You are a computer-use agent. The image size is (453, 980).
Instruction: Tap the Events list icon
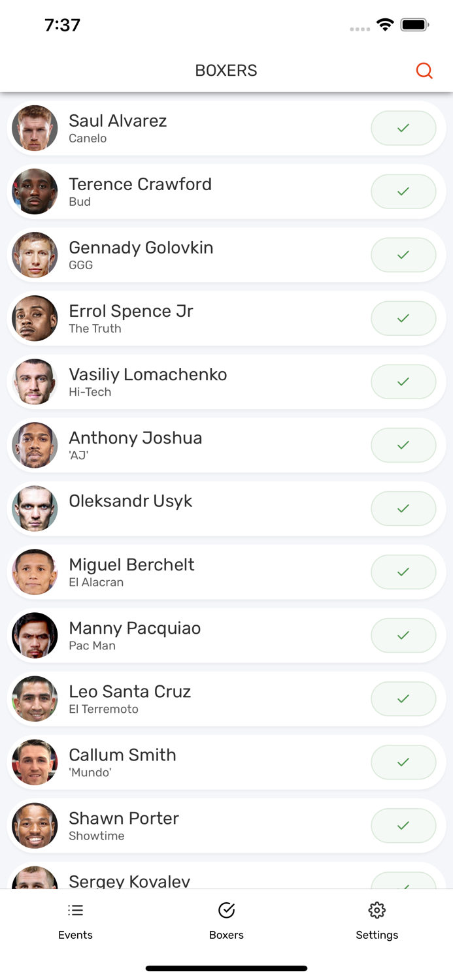coord(75,910)
